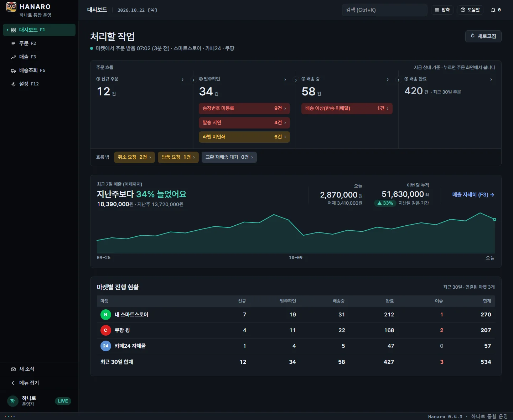Open the 도움말 help button
This screenshot has width=513, height=420.
(470, 10)
